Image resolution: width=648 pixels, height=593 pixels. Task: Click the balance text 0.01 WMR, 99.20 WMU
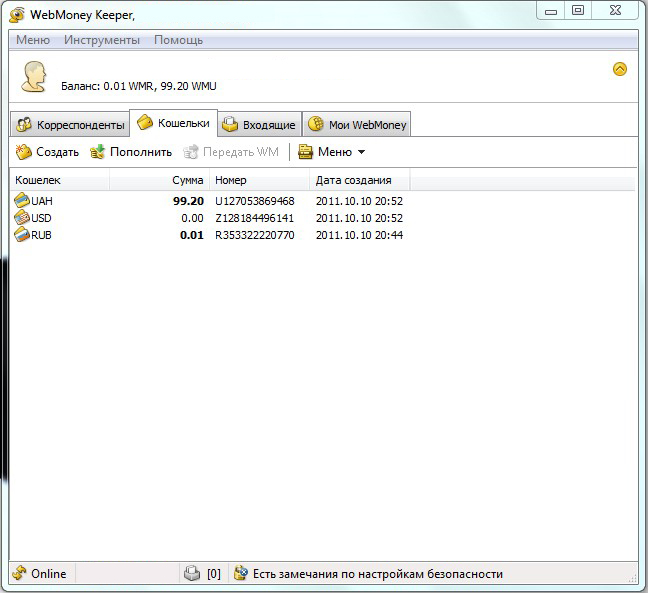pos(160,86)
